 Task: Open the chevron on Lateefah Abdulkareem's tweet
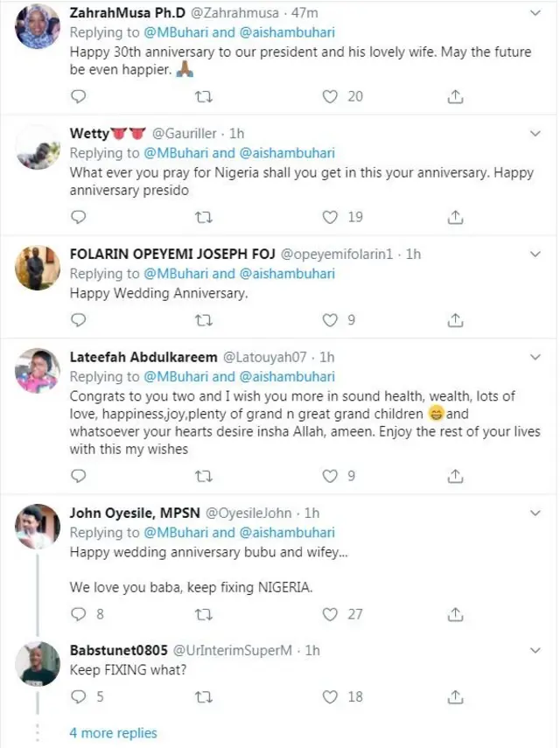pos(535,358)
